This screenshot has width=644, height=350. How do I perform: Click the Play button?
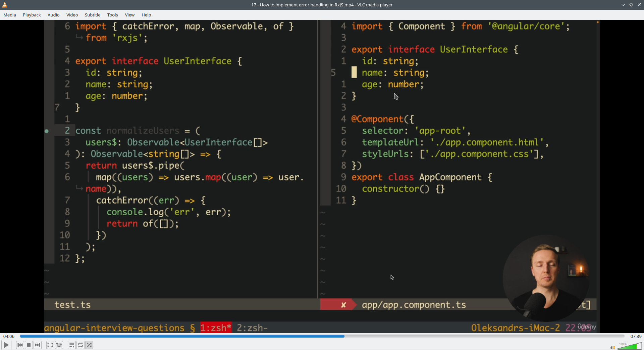(6, 345)
